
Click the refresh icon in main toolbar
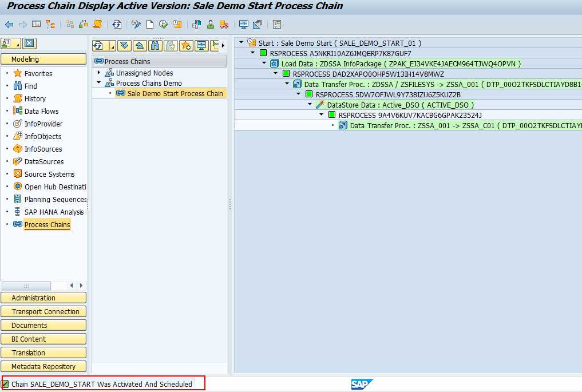(x=117, y=25)
